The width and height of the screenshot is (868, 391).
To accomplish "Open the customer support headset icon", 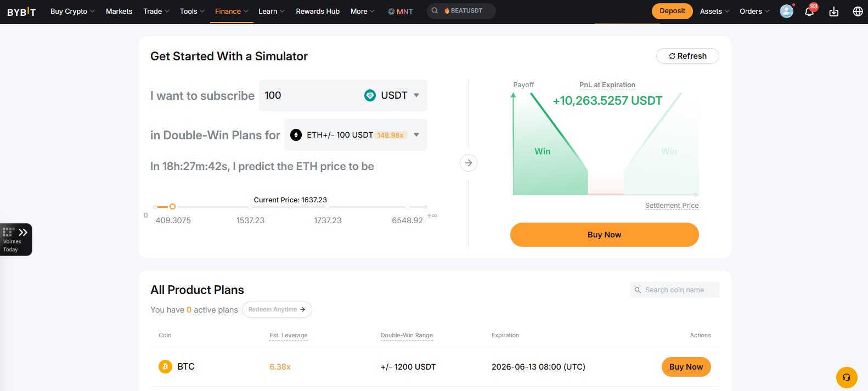I will point(846,377).
